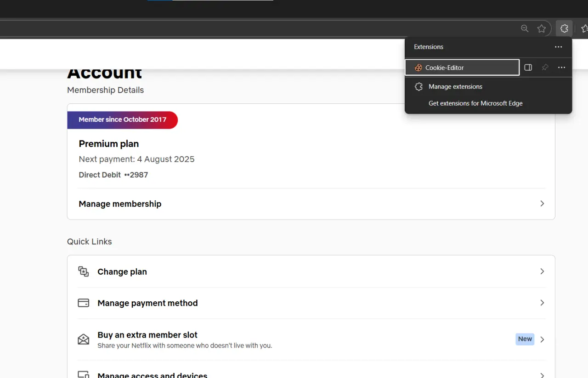Select 'Next payment: 4 August 2025' text
The image size is (588, 378).
(x=136, y=159)
